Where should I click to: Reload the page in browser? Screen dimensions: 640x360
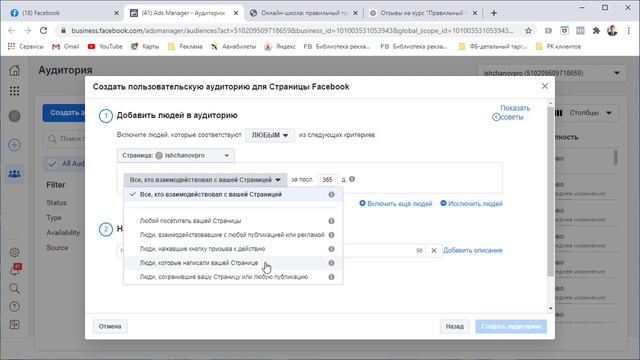click(x=43, y=31)
